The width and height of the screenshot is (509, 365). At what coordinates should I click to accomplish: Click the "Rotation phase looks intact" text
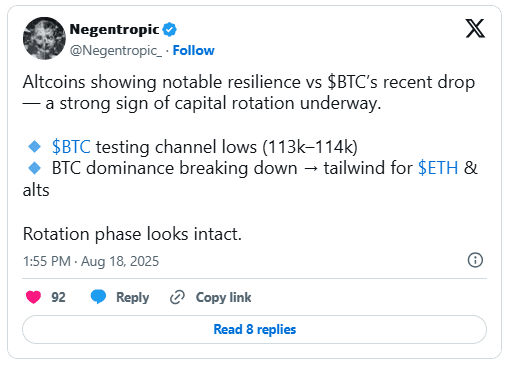coord(132,234)
